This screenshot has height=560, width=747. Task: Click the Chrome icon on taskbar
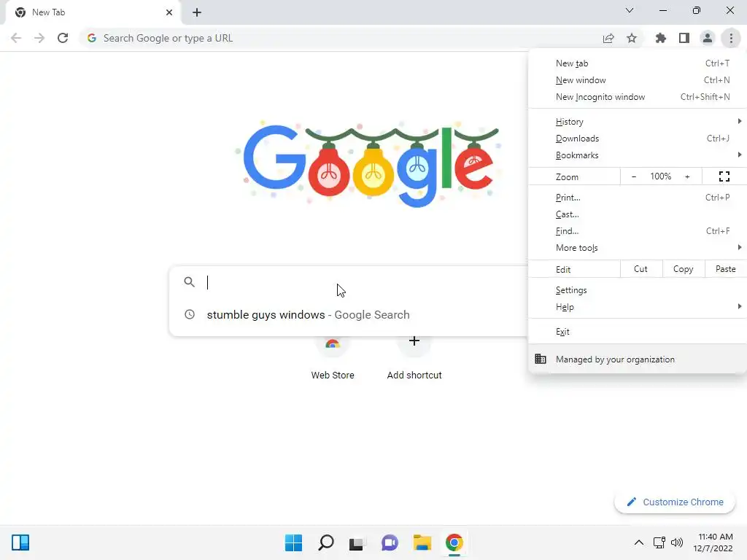454,542
